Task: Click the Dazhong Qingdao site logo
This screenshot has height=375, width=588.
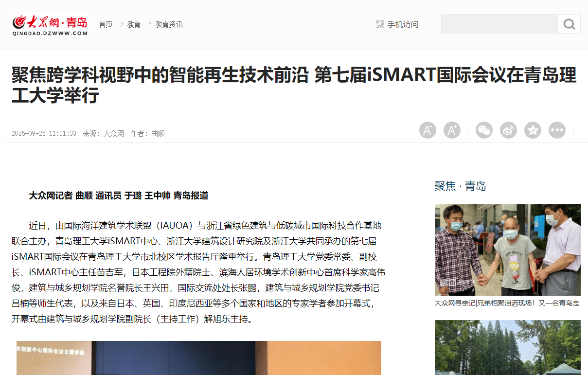Action: 50,25
